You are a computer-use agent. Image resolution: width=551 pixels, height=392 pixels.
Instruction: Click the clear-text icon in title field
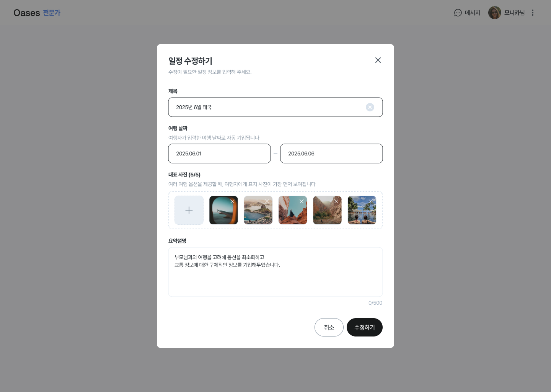(x=370, y=107)
